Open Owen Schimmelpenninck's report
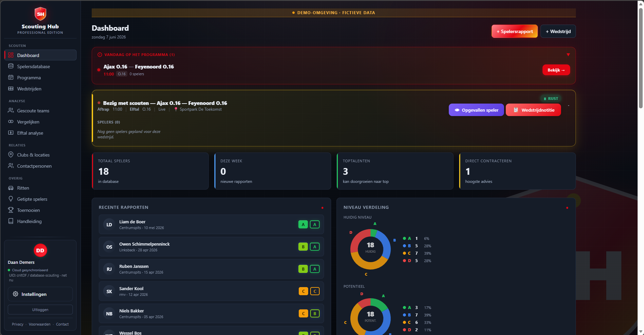 [211, 247]
